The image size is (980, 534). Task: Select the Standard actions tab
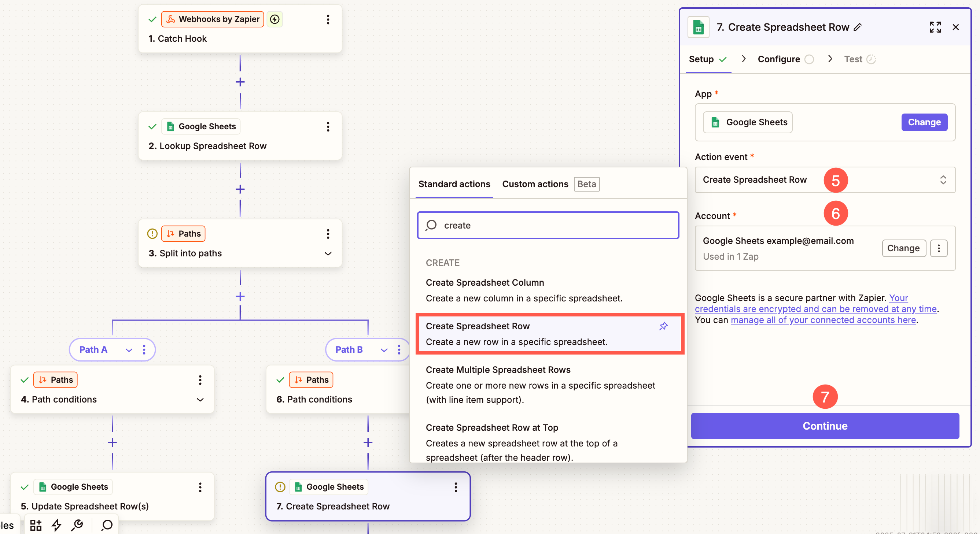pyautogui.click(x=454, y=184)
